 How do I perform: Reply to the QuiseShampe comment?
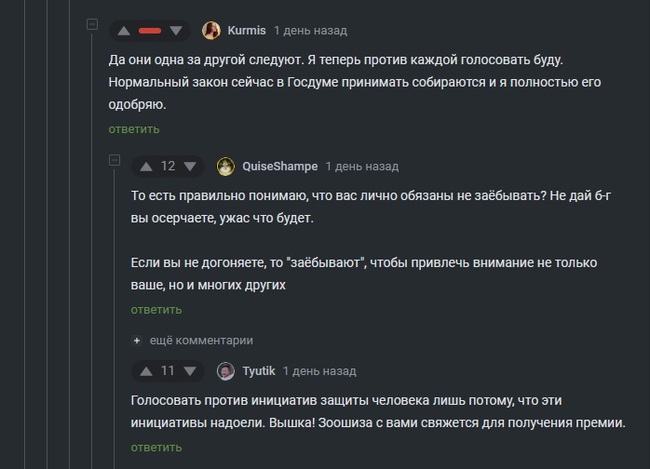[x=156, y=310]
